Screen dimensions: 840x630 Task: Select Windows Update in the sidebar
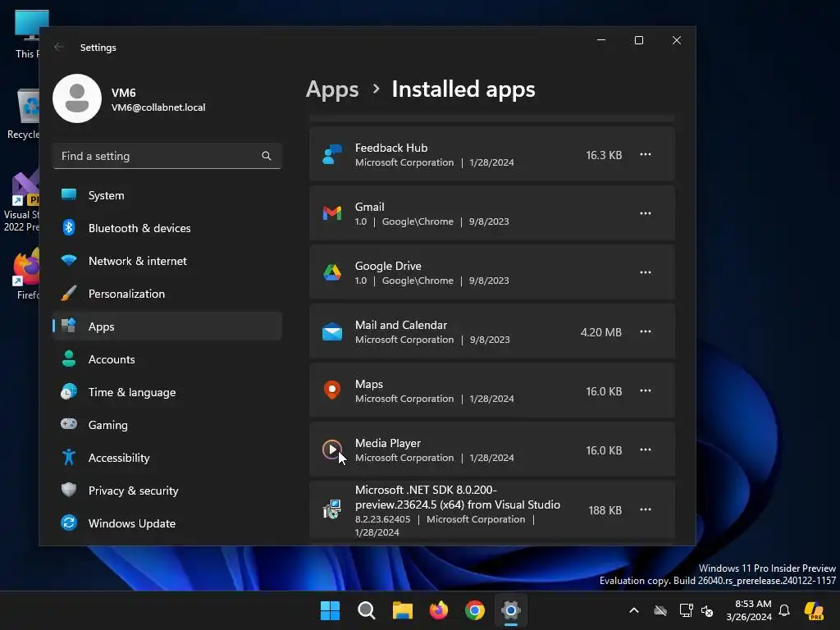pos(167,523)
